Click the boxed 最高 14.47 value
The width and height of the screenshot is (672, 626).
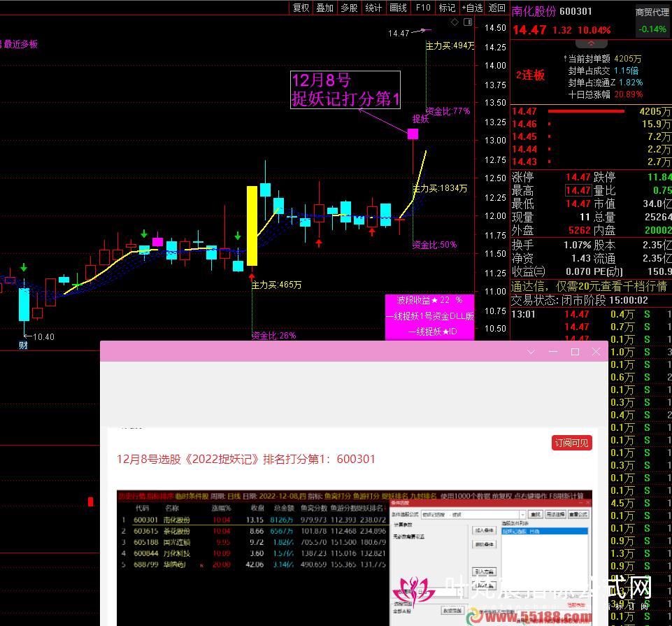tap(578, 190)
